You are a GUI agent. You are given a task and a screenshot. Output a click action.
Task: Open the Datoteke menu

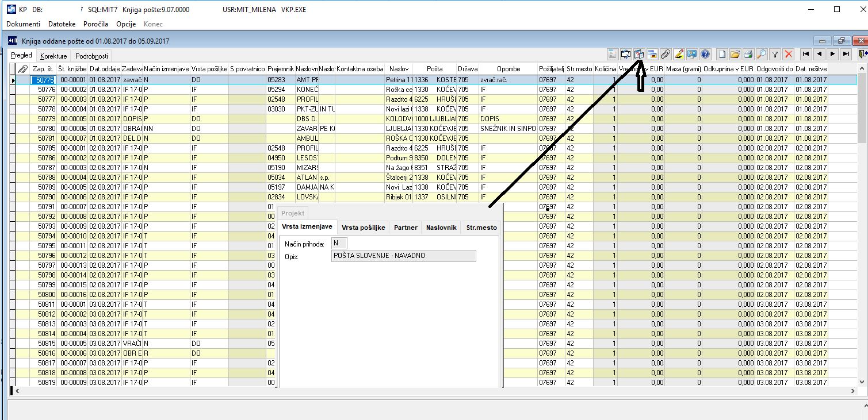62,24
